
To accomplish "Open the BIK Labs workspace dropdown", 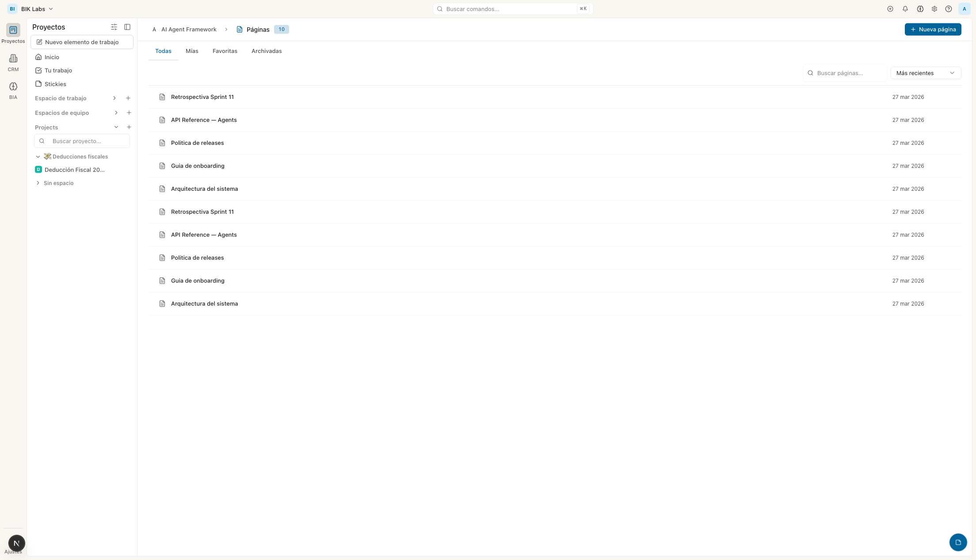I will pos(37,9).
